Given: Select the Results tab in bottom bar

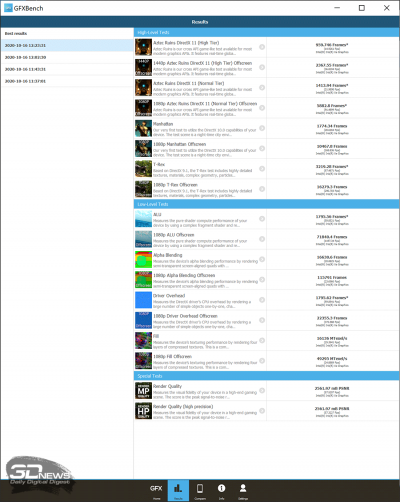Looking at the screenshot, I should click(x=178, y=491).
